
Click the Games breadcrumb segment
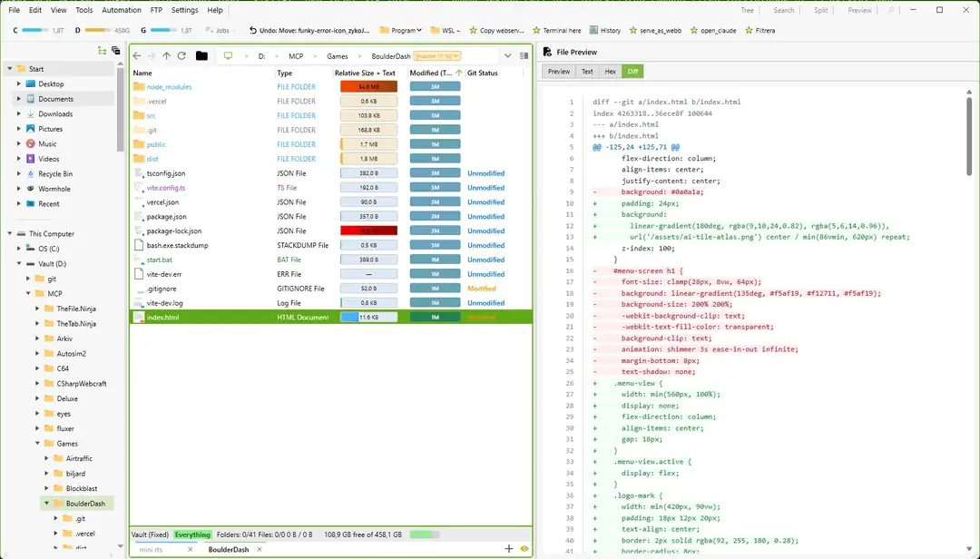pos(338,56)
